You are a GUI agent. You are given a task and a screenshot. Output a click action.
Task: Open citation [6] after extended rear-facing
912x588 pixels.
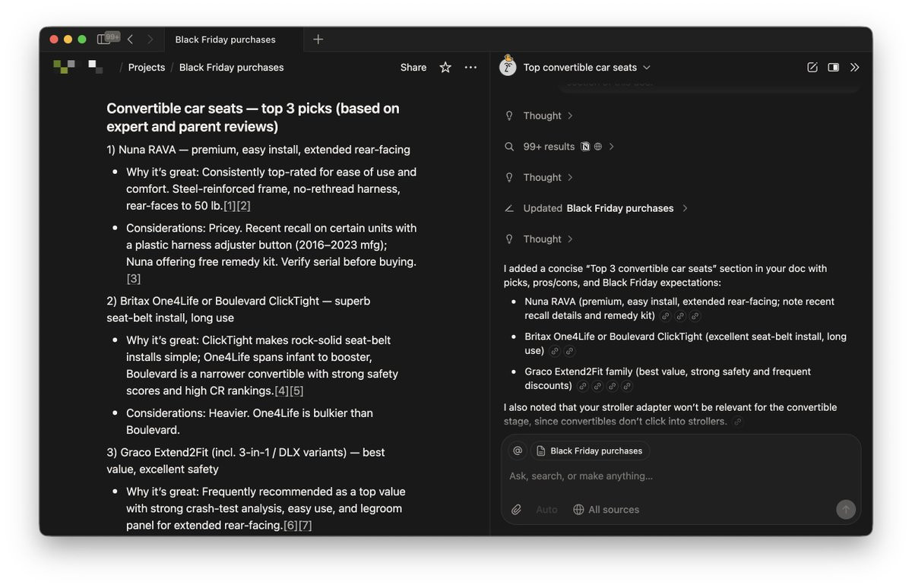click(x=290, y=525)
